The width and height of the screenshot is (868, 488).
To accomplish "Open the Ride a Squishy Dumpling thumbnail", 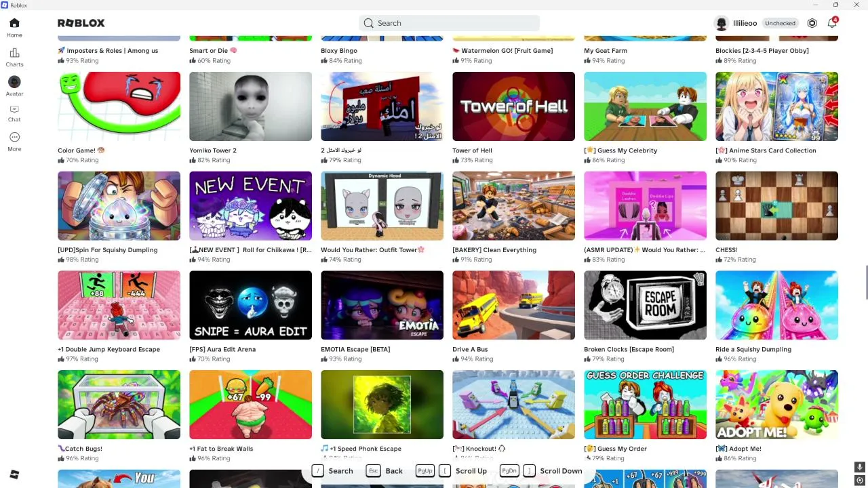I will click(776, 306).
